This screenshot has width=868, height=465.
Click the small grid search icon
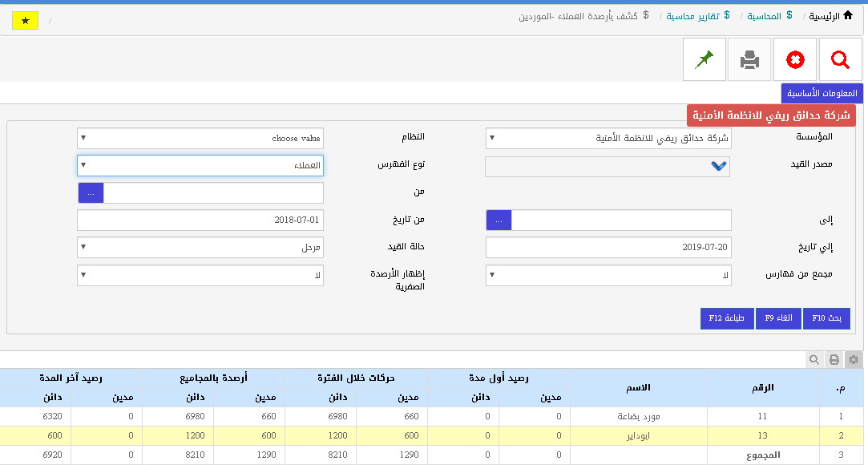814,360
